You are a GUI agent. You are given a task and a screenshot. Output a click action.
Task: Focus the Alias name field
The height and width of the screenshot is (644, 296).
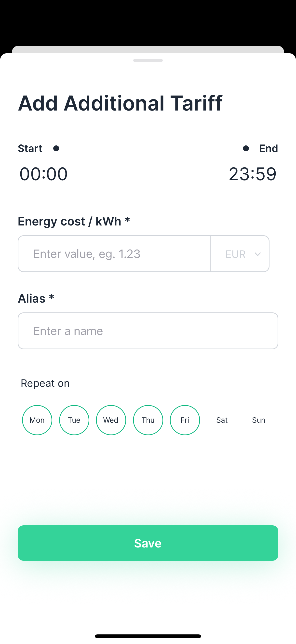coord(148,331)
